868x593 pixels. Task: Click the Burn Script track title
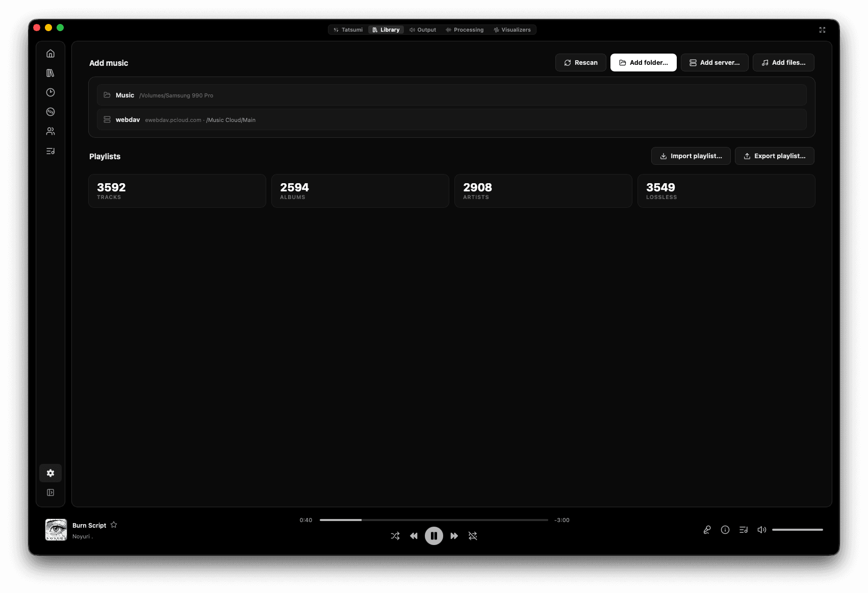[x=89, y=525]
